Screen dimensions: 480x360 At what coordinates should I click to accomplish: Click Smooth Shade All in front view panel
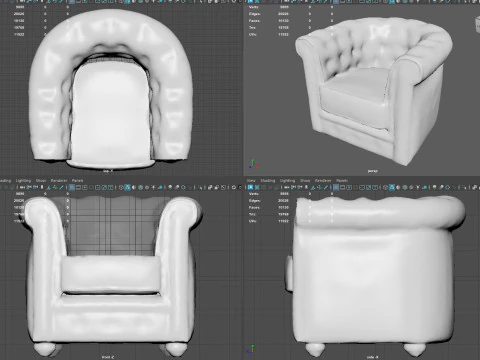[x=127, y=188]
